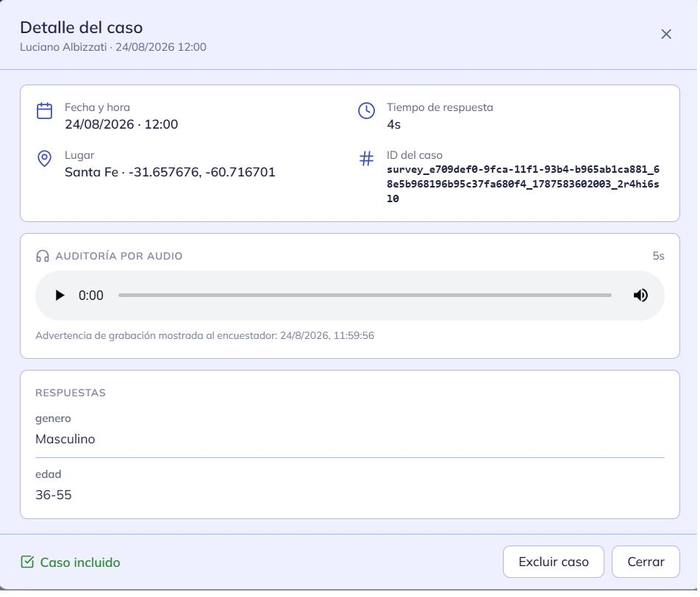Click the AUDITORÍA POR AUDIO heading

pos(119,256)
